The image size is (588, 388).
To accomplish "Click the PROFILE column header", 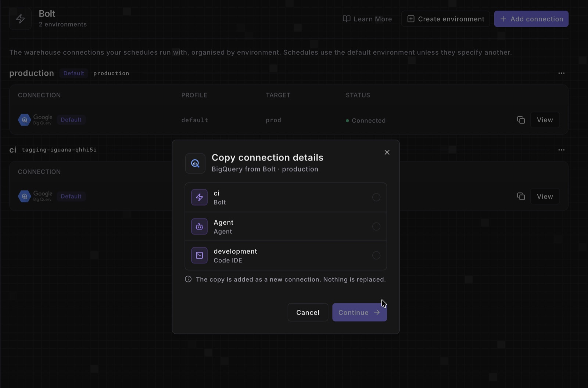I will 194,95.
